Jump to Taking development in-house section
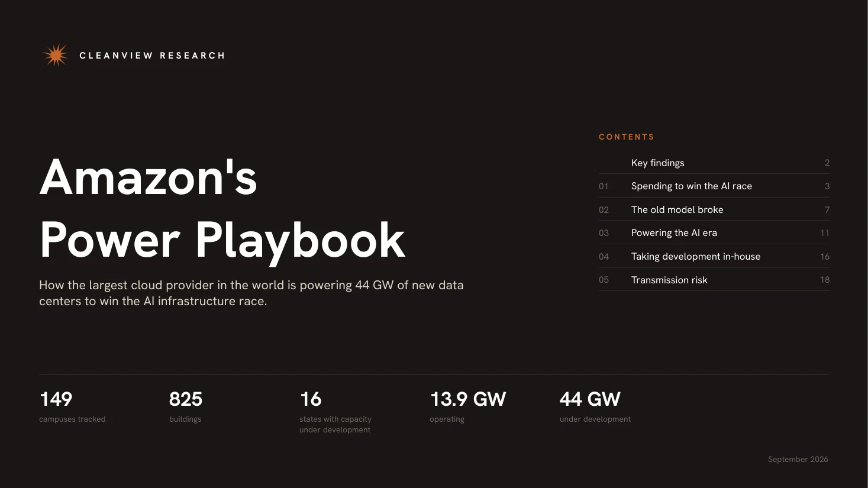This screenshot has height=488, width=868. click(x=714, y=256)
